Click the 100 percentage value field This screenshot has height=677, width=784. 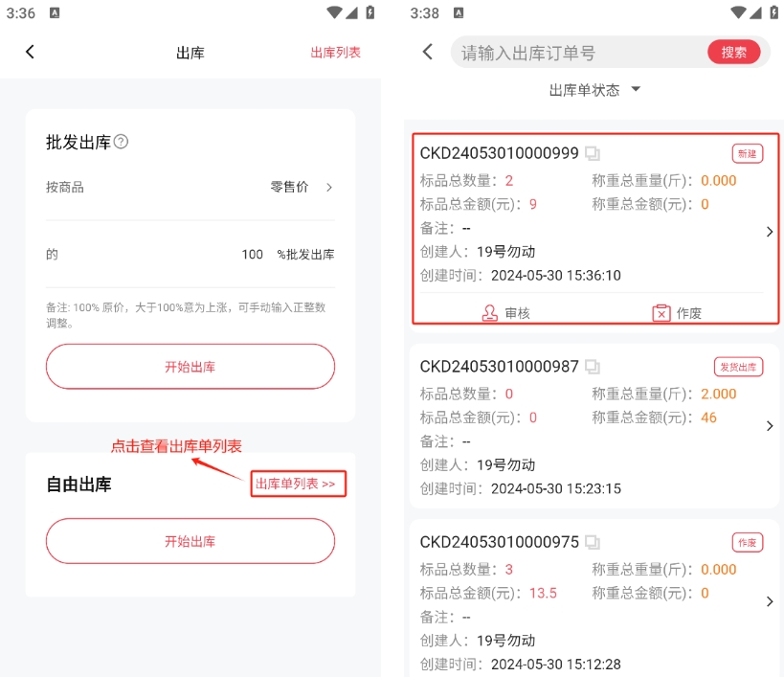click(x=252, y=255)
